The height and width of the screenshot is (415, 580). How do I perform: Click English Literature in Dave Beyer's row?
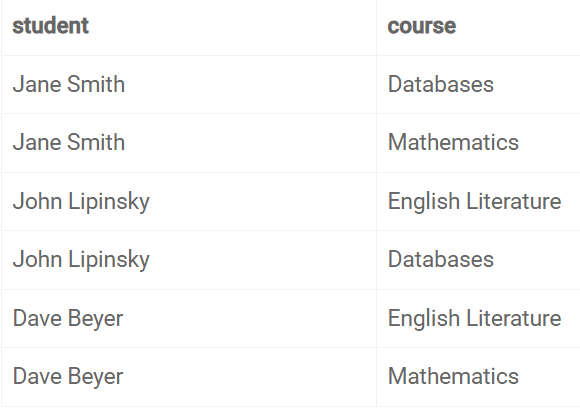[x=475, y=319]
